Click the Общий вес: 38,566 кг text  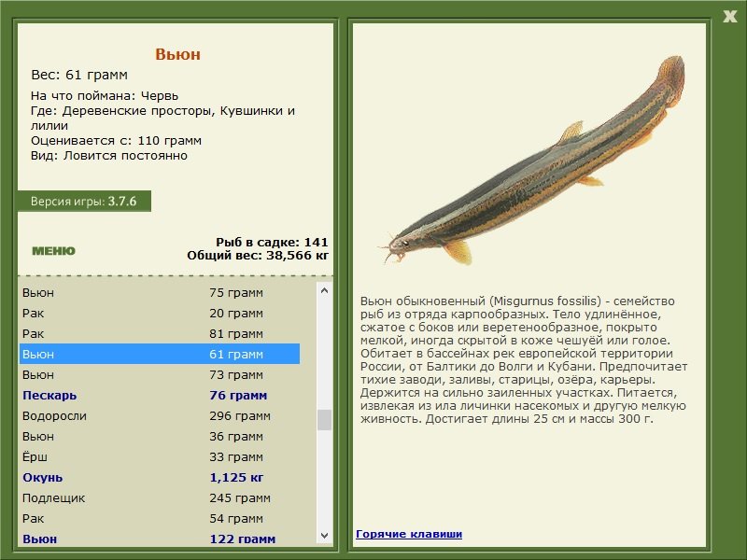coord(258,255)
